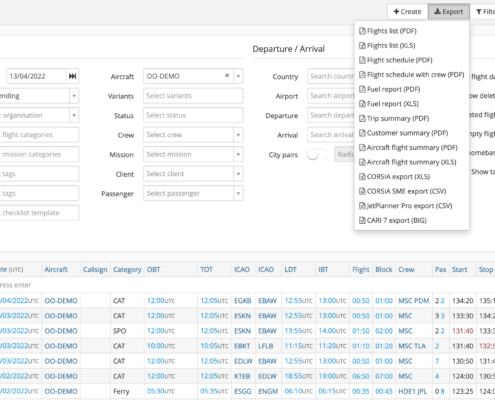The width and height of the screenshot is (495, 400).
Task: Click the Search country field
Action: 331,76
